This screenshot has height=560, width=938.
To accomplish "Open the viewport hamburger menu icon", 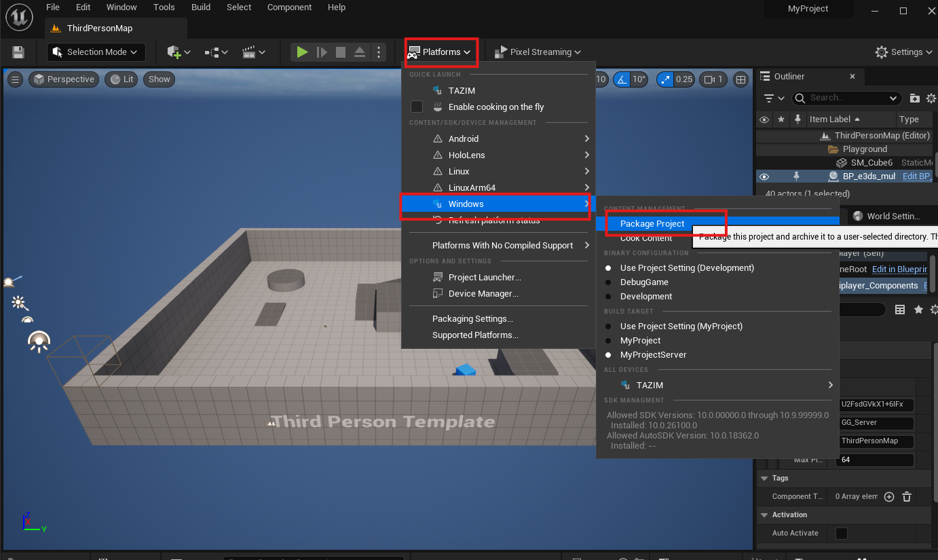I will [x=15, y=79].
